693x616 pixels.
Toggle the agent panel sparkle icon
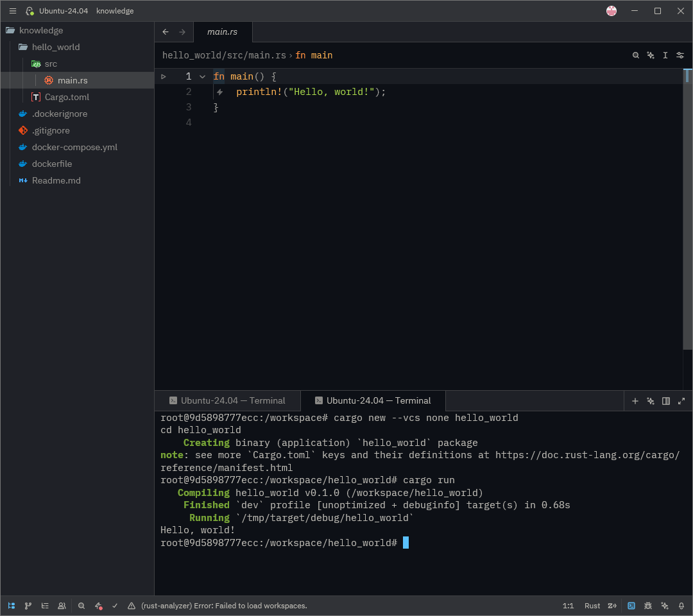[665, 606]
